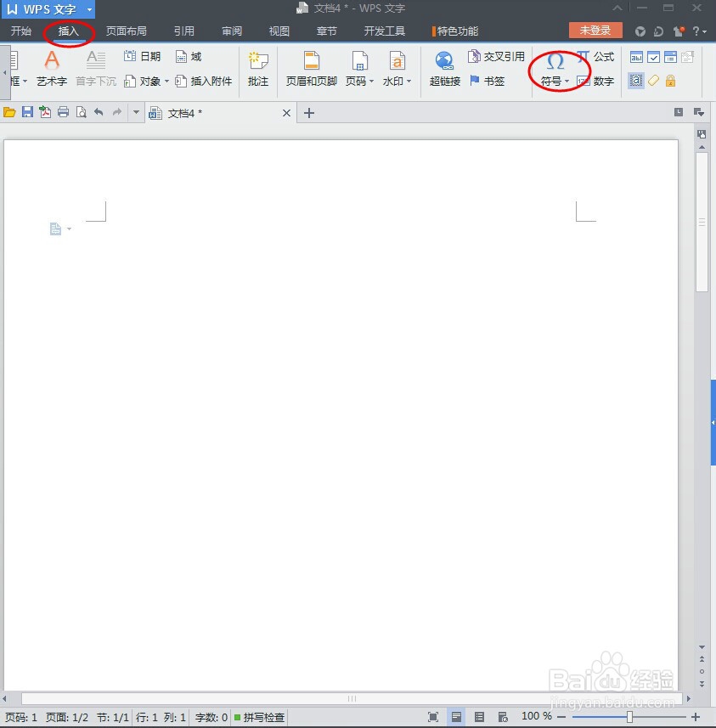This screenshot has width=716, height=728.
Task: Undo the last action
Action: pos(99,112)
